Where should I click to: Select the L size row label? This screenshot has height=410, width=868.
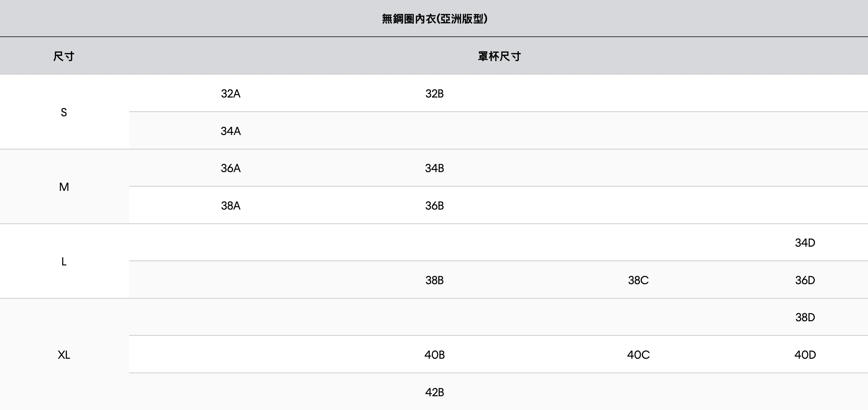[x=64, y=262]
